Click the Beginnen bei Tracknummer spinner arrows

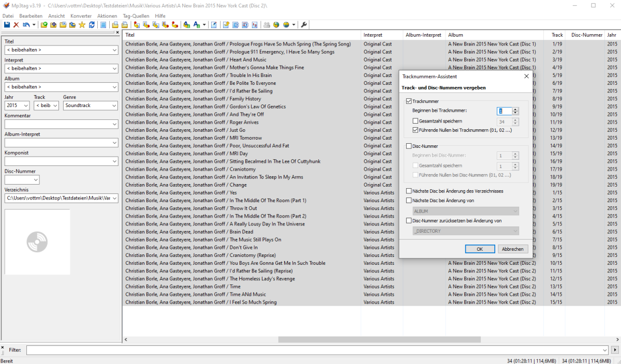click(515, 111)
